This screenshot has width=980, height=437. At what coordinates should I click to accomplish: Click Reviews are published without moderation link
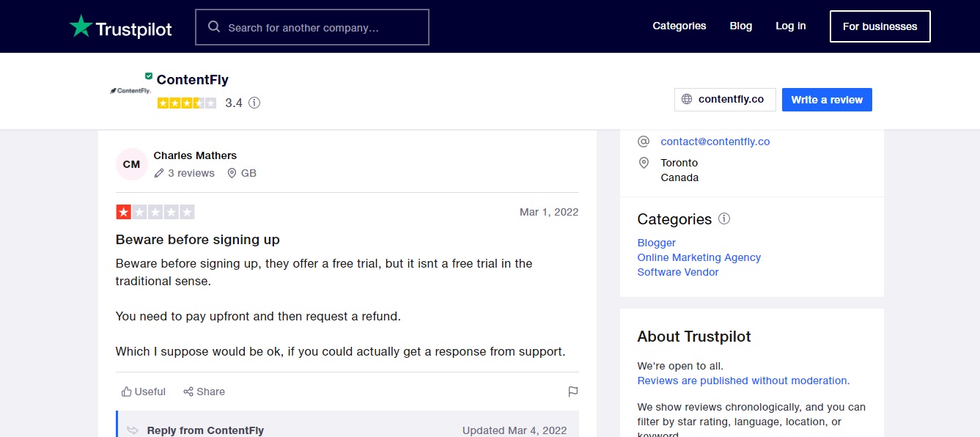pos(743,381)
